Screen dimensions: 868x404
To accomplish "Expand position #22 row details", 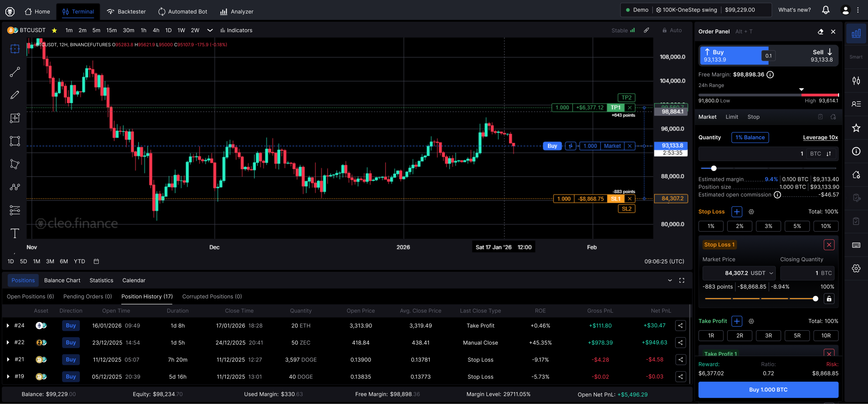I will click(x=8, y=343).
